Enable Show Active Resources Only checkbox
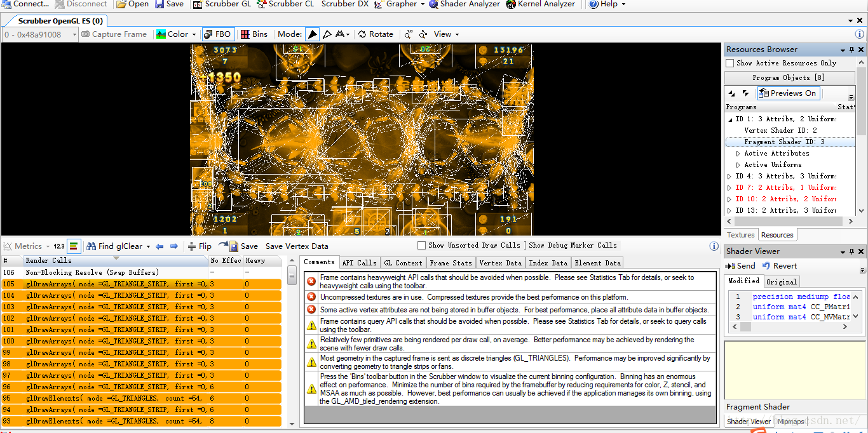Viewport: 868px width, 433px height. coord(730,63)
